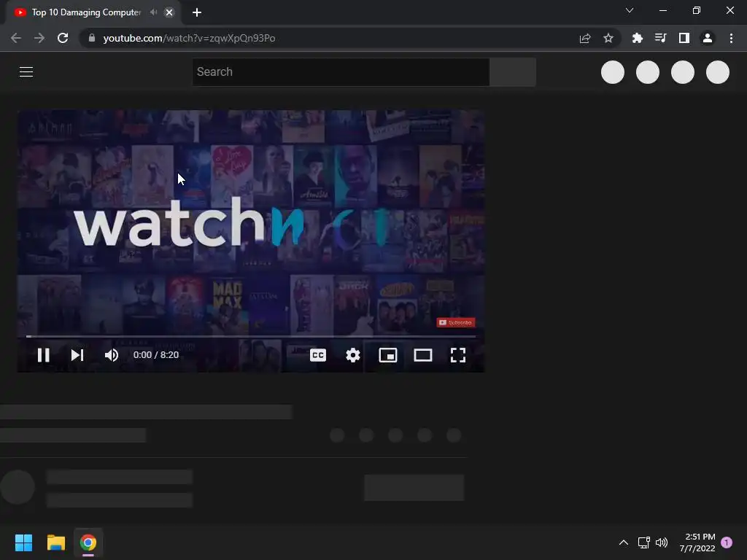Click the search submit button
Viewport: 747px width, 560px height.
513,72
